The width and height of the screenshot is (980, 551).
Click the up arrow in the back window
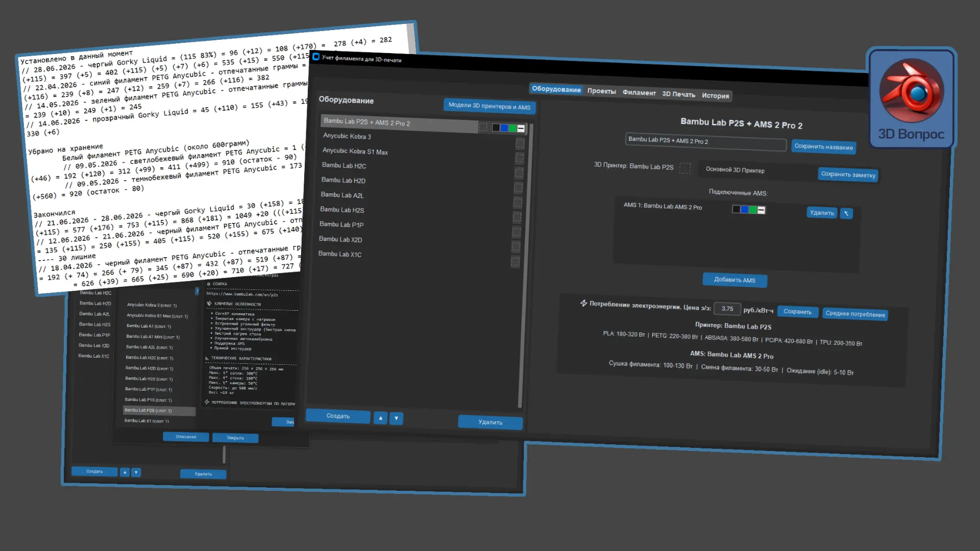pyautogui.click(x=125, y=472)
